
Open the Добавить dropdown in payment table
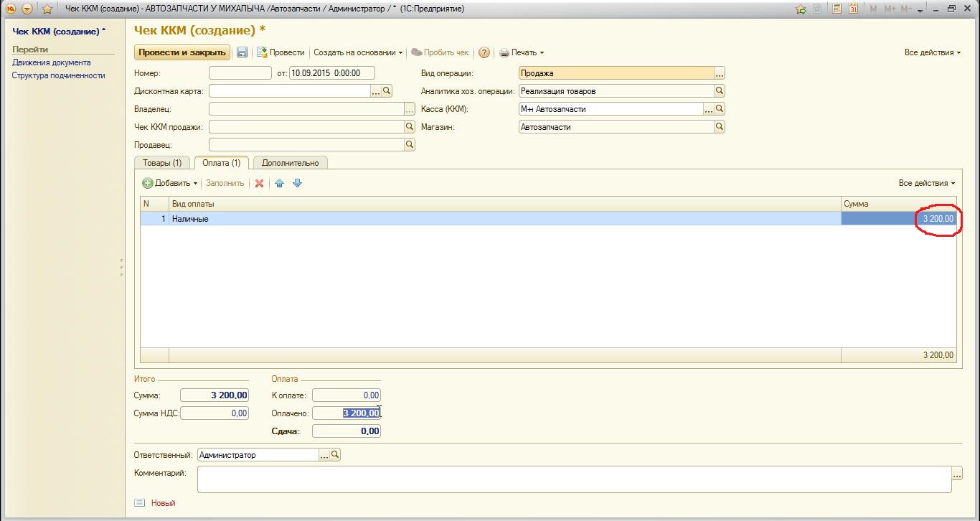pos(171,183)
